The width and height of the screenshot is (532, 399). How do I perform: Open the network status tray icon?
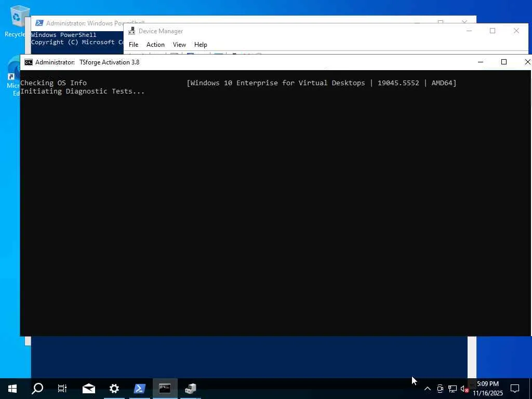(453, 389)
